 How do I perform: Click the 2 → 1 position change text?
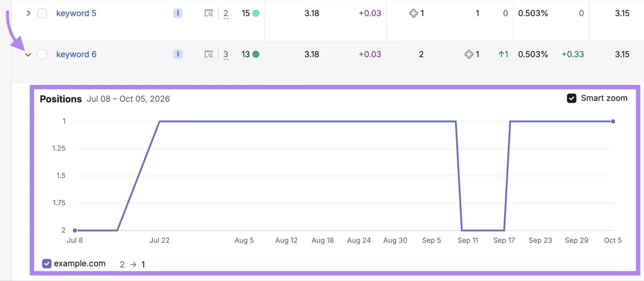point(132,264)
